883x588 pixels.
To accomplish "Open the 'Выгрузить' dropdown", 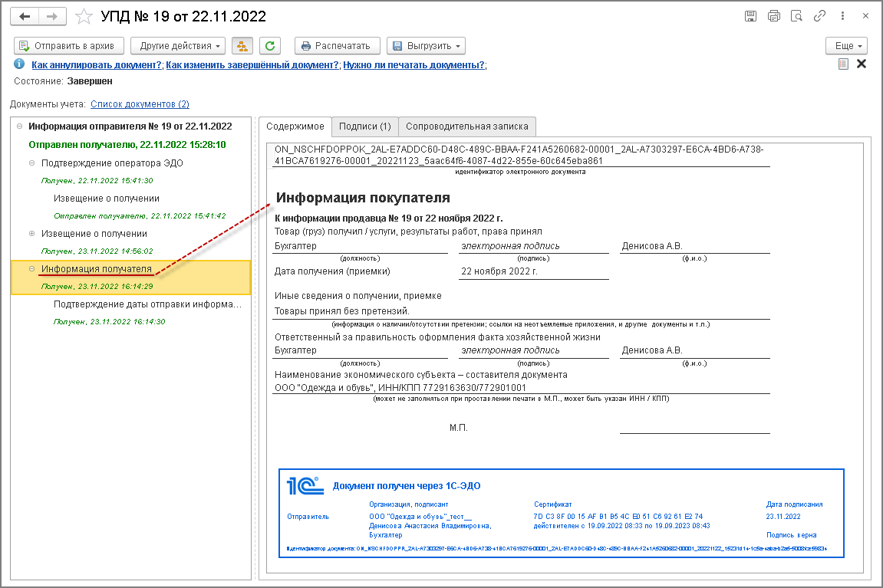I will (426, 46).
